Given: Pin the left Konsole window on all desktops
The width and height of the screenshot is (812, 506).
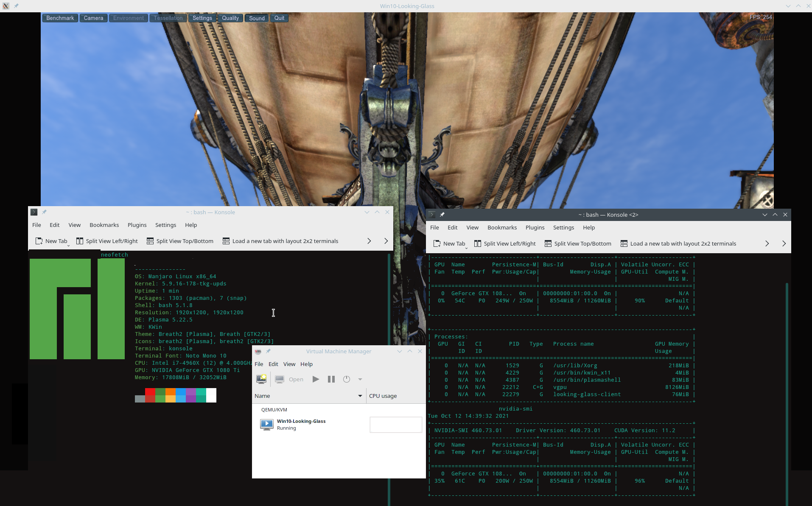Looking at the screenshot, I should click(x=44, y=212).
